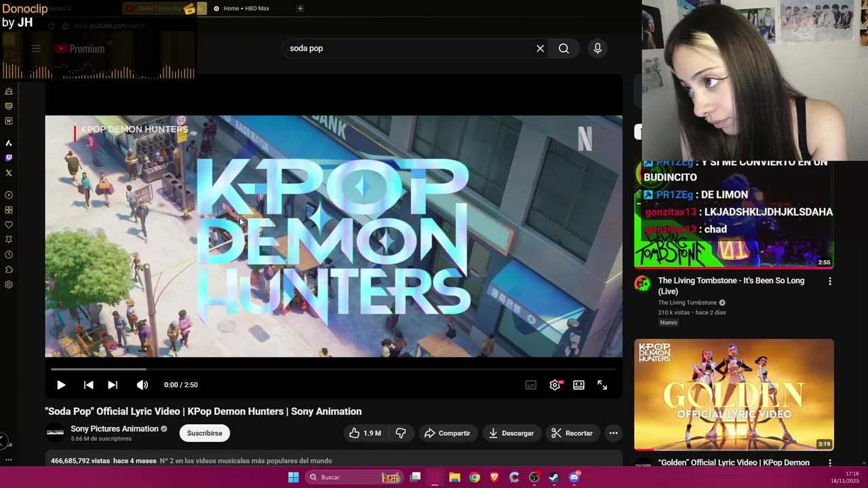Screen dimensions: 868x488
Task: Subscribe with the Suscribirse button
Action: [205, 433]
